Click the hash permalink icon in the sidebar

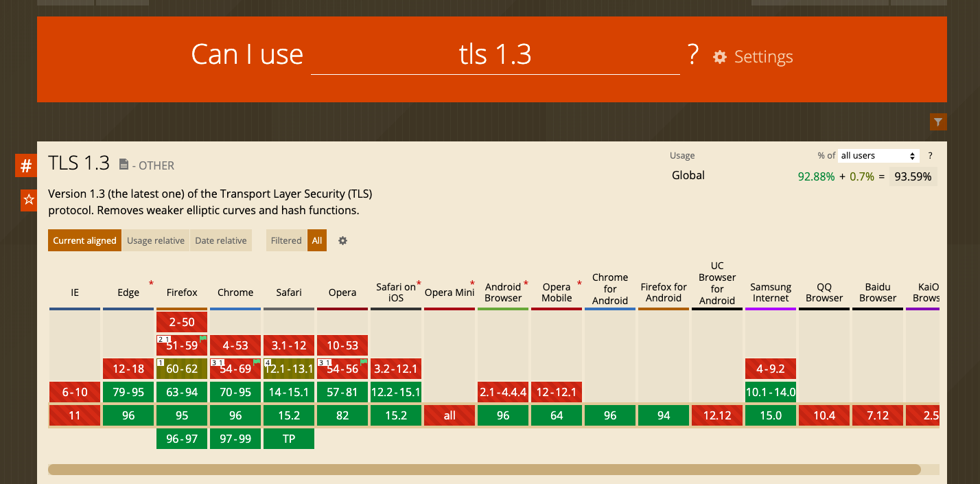click(x=25, y=165)
